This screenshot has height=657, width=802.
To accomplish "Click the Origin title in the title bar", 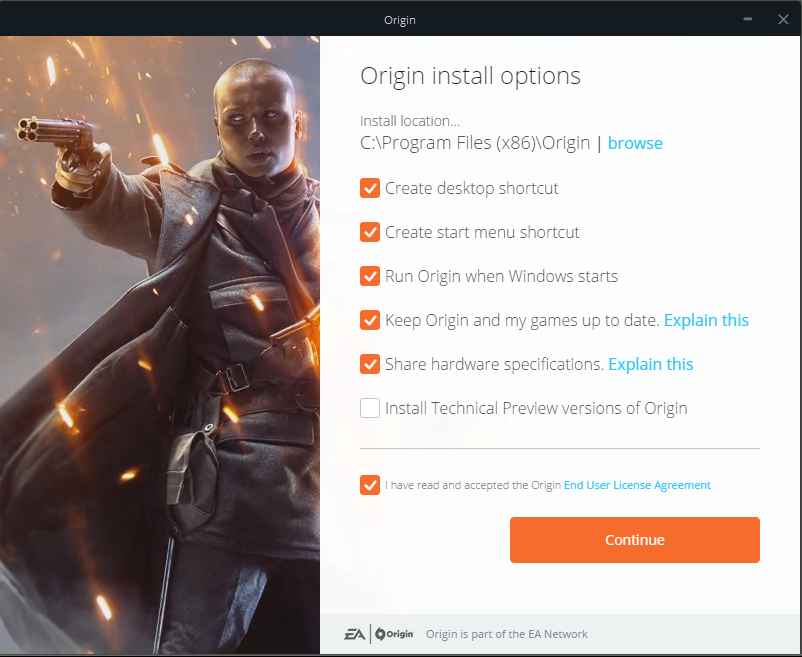I will coord(400,20).
